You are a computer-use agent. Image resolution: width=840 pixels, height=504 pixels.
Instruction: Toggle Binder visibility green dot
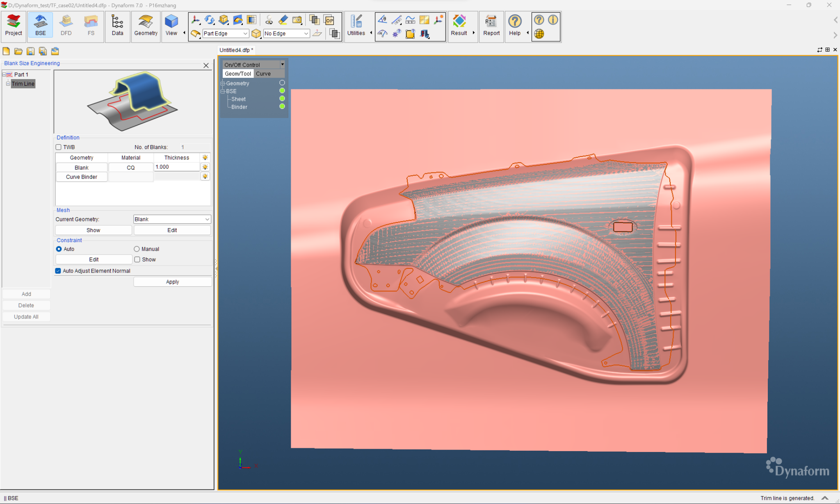[282, 107]
